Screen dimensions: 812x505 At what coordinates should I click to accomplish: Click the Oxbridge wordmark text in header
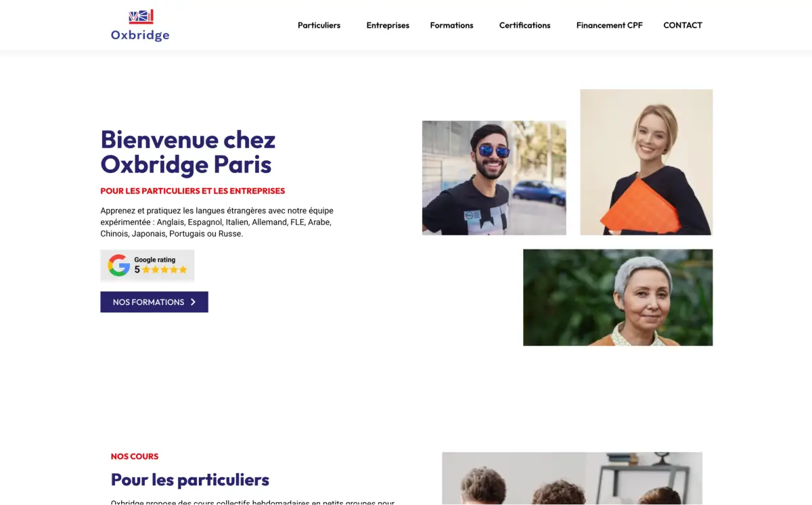[140, 35]
